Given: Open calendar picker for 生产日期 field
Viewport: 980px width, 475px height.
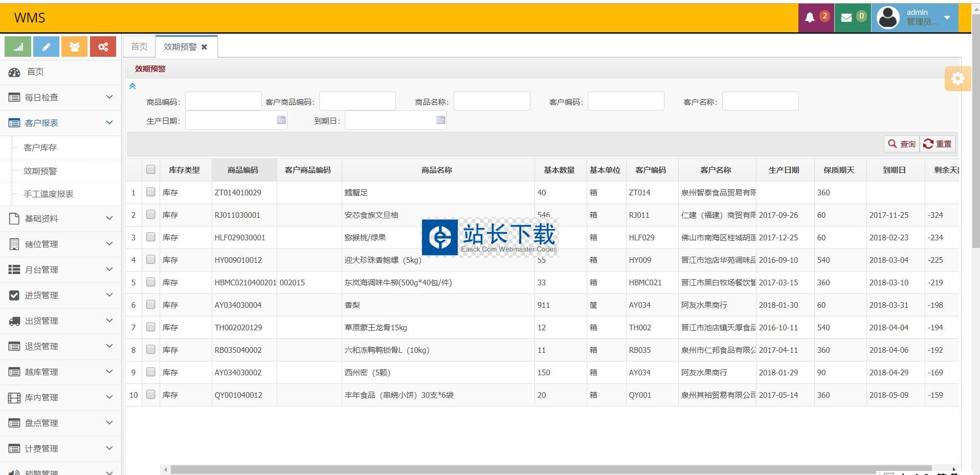Looking at the screenshot, I should tap(281, 120).
